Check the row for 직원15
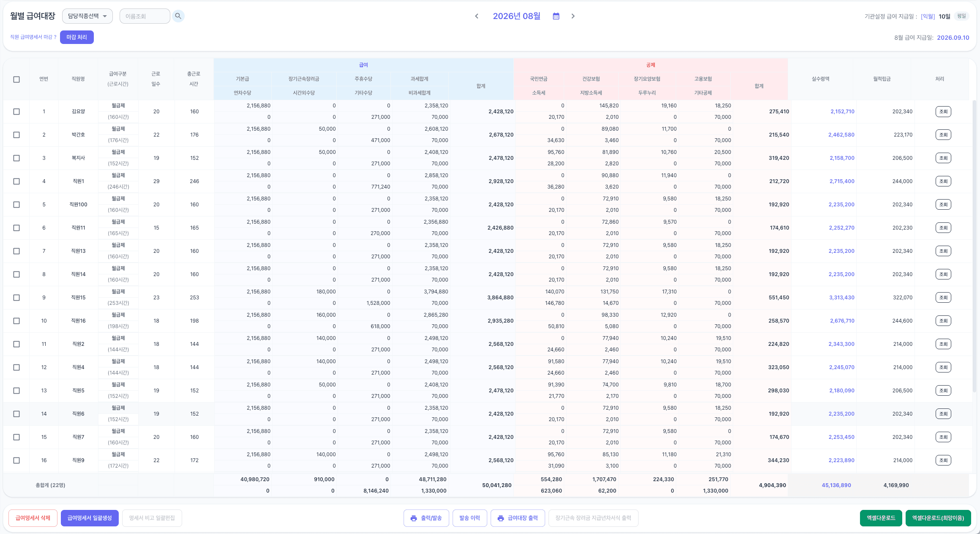The image size is (980, 534). [16, 298]
